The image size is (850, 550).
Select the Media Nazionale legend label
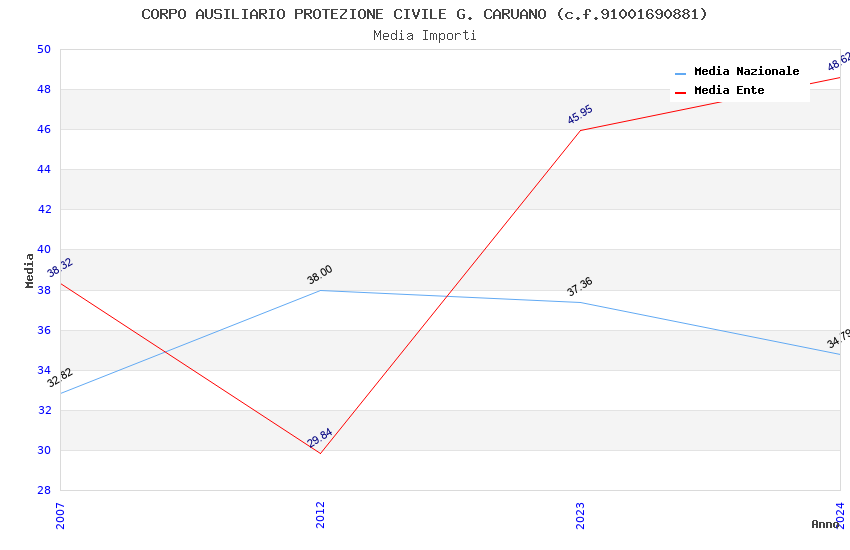click(746, 71)
